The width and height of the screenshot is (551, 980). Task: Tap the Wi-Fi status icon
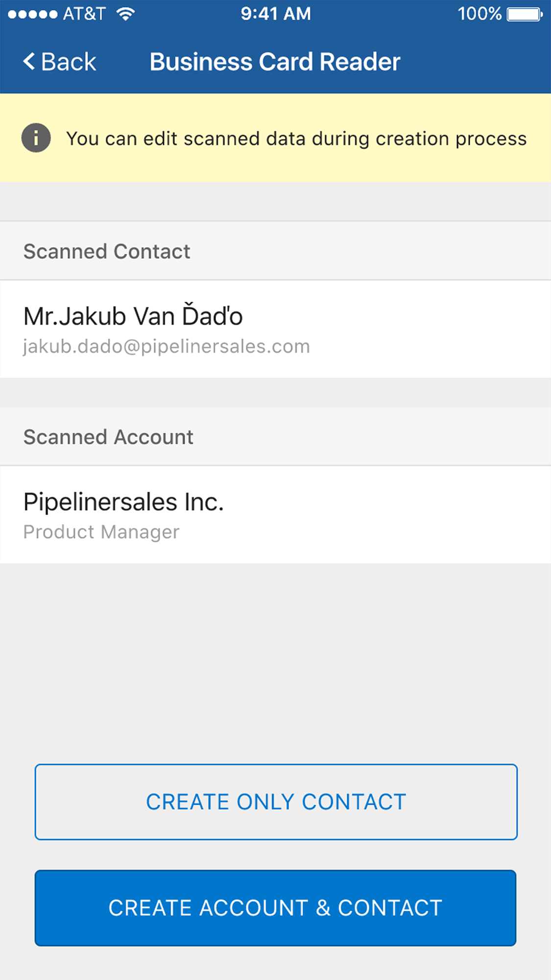(x=126, y=14)
